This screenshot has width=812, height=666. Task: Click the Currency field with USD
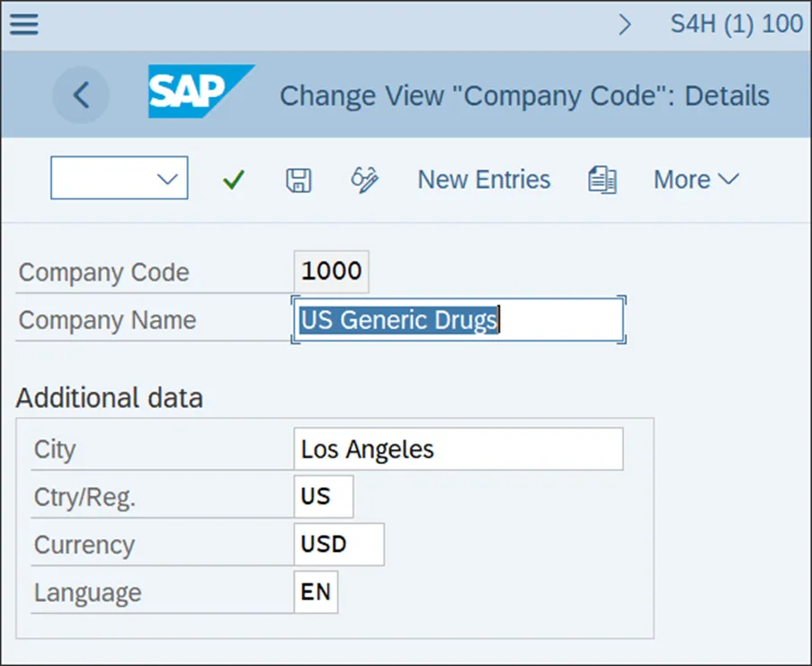[338, 545]
